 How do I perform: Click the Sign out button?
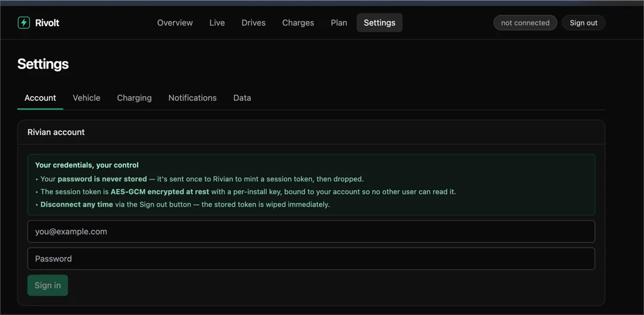[584, 23]
